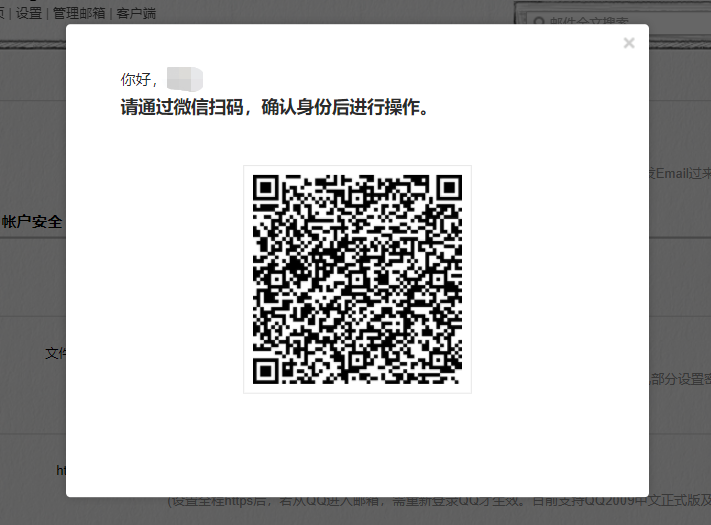Screen dimensions: 711x525
Task: Click the QR code's top-right finder square
Action: (449, 188)
